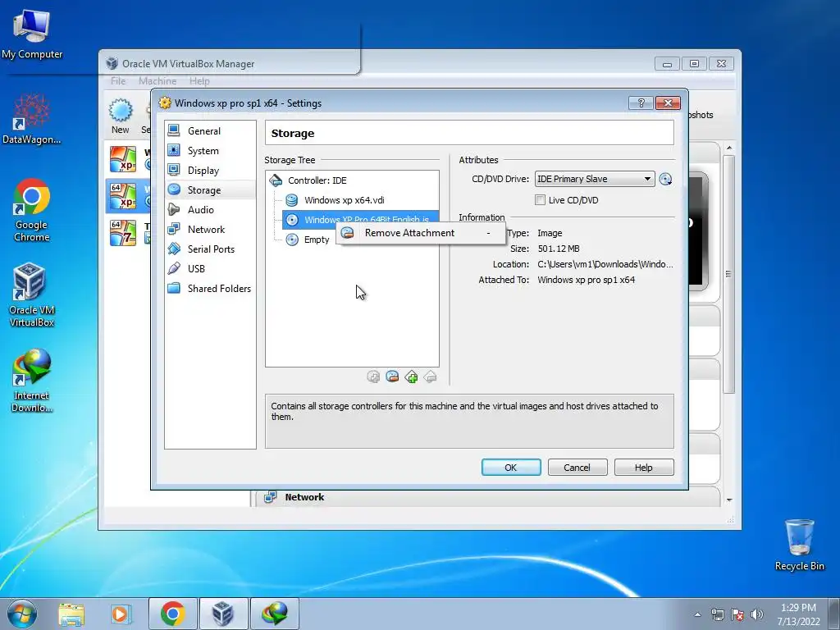Screen dimensions: 840x630
Task: Open My Computer desktop icon
Action: (32, 34)
